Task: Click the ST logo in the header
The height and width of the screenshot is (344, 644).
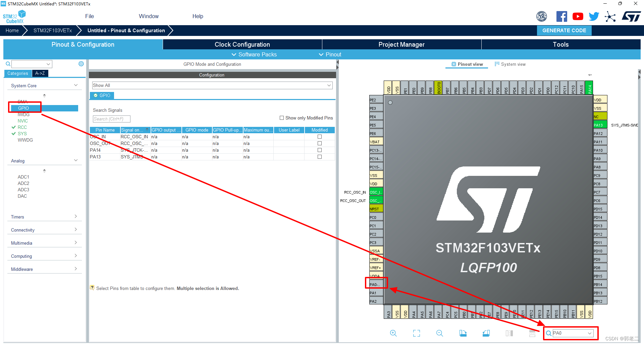Action: point(631,16)
